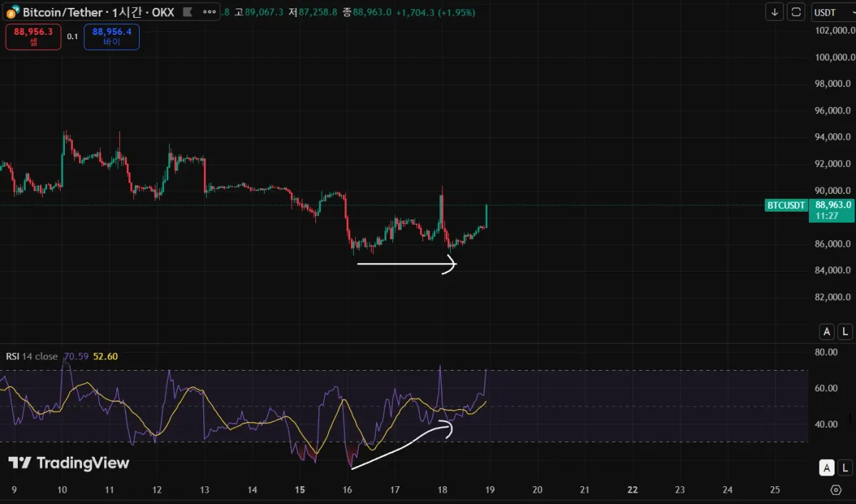Open the USDT currency dropdown

[834, 12]
